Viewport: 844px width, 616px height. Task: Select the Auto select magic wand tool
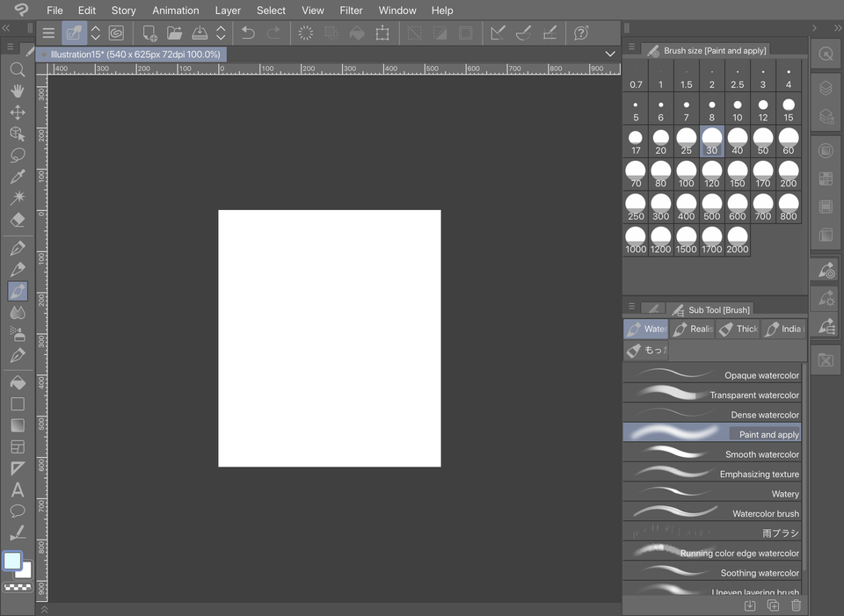[x=18, y=198]
